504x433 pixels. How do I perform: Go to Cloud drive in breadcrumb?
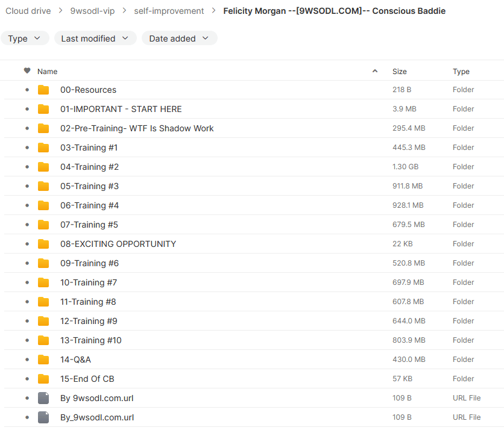pos(28,11)
